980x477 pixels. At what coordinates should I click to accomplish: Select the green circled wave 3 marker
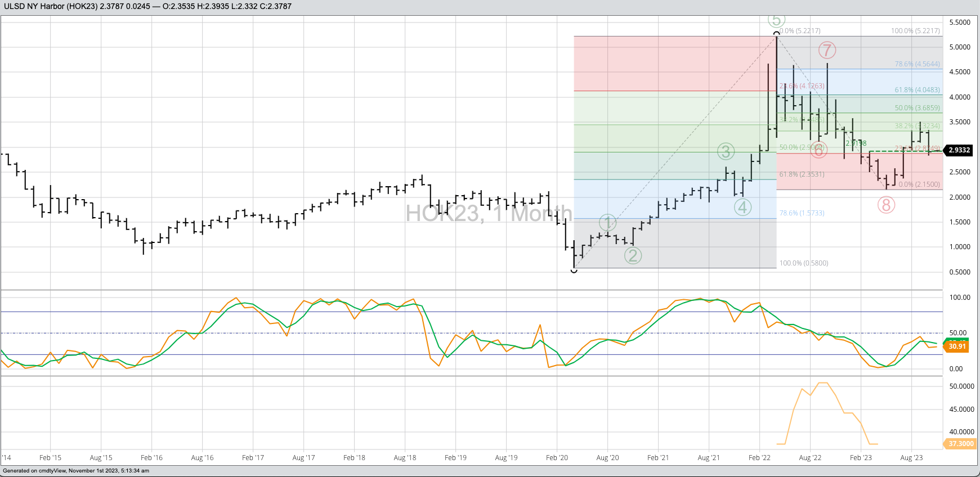(726, 151)
